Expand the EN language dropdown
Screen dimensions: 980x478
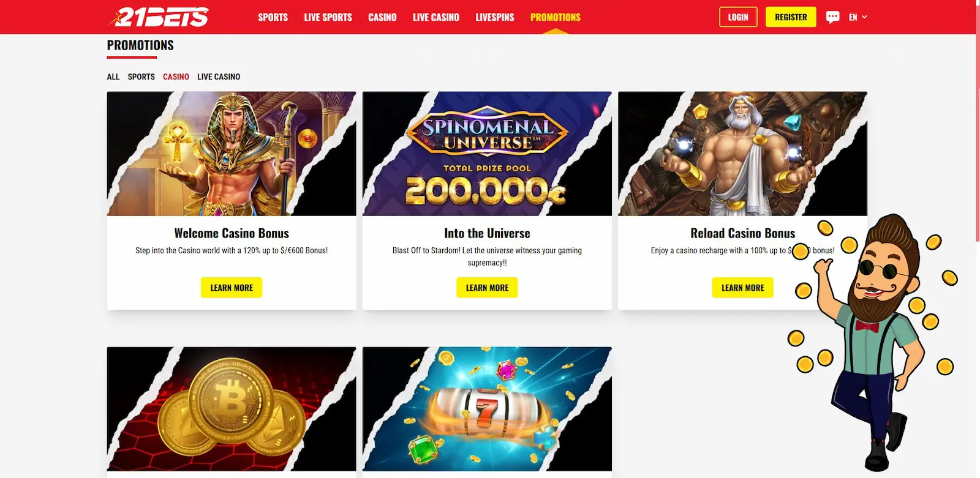tap(858, 17)
